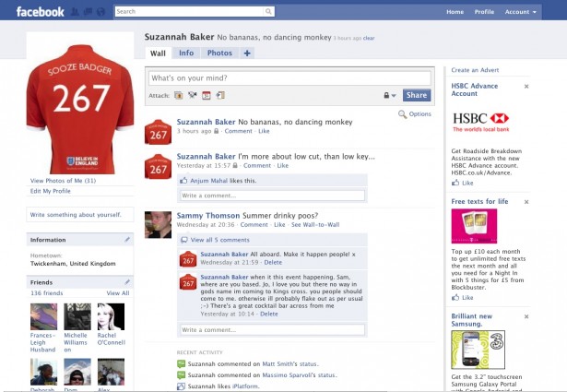Click See Wall-to-Wall link
Viewport: 567px width, 392px height.
(x=315, y=224)
